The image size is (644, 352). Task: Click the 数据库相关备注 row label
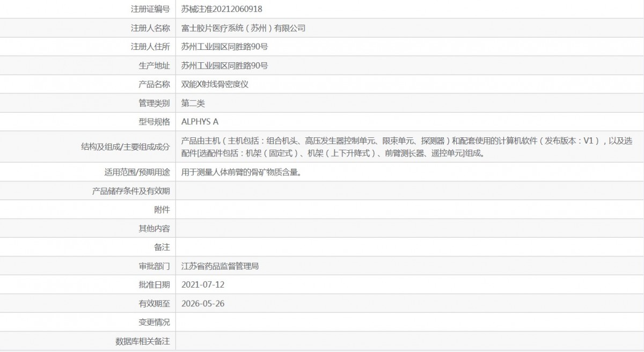pos(143,341)
